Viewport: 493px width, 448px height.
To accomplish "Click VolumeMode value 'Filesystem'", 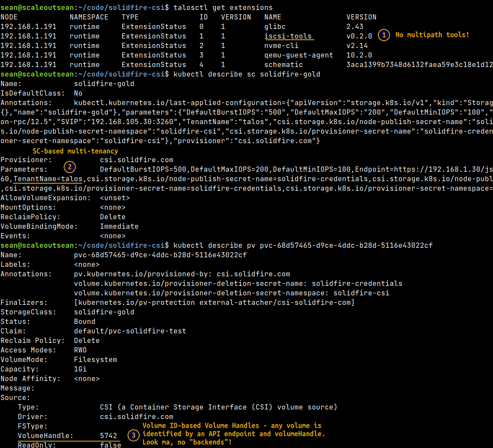I will (x=95, y=360).
